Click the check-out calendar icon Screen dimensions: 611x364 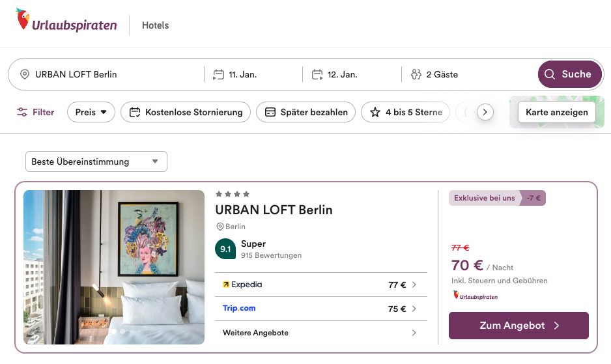(317, 74)
